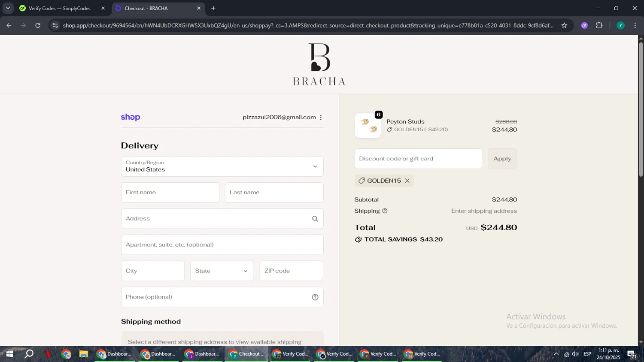Click pizzazul2006@gmail.com email text

point(279,117)
